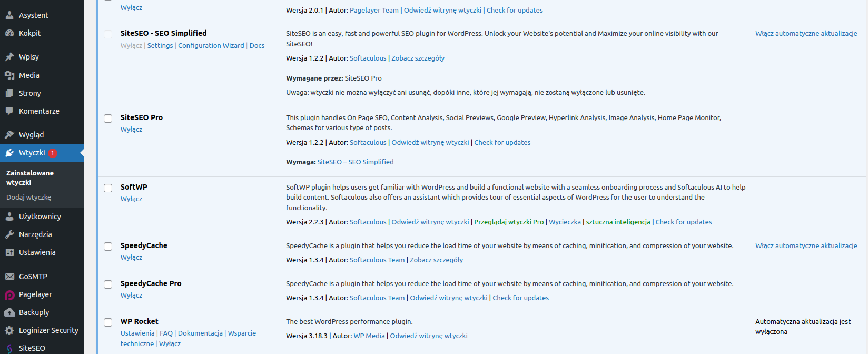Click the Narzędzia wrench icon

(9, 234)
